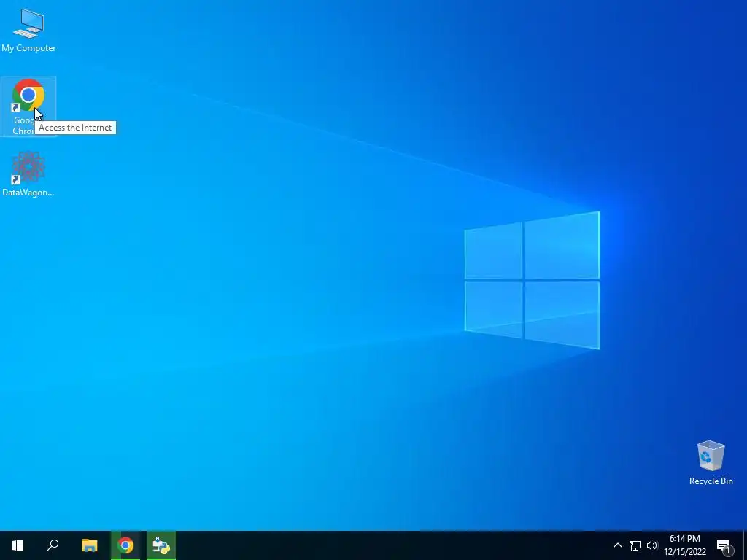
Task: Open the notification Action Center icon
Action: tap(724, 545)
